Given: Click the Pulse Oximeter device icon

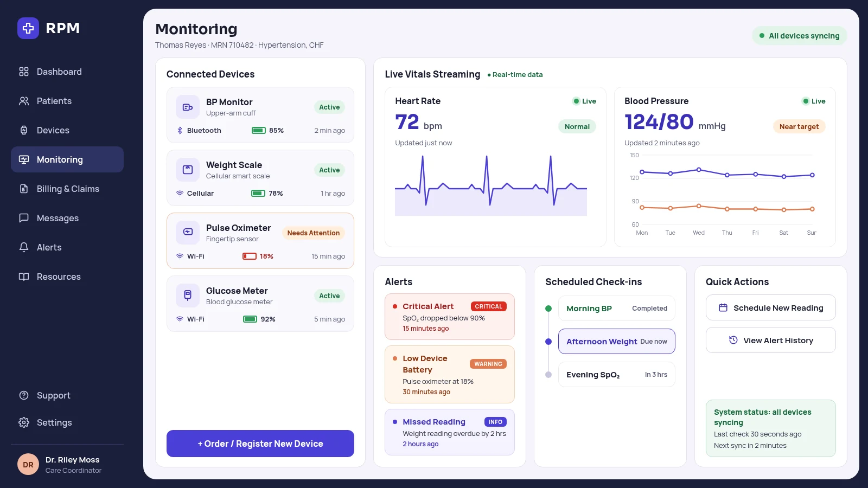Looking at the screenshot, I should (188, 233).
